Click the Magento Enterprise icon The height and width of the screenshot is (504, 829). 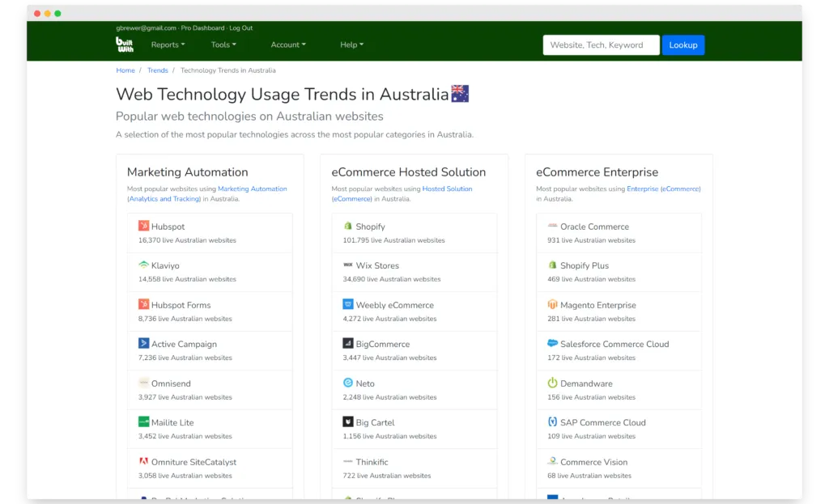(x=552, y=305)
